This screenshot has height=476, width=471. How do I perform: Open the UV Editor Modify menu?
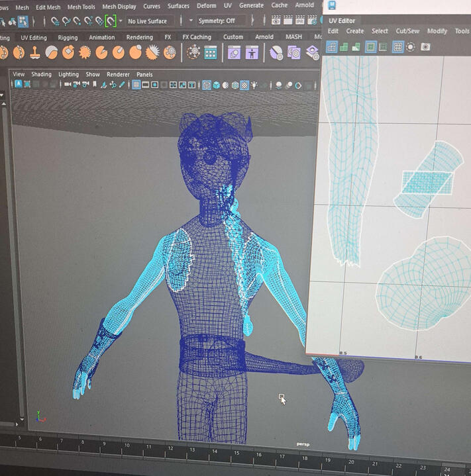click(437, 31)
